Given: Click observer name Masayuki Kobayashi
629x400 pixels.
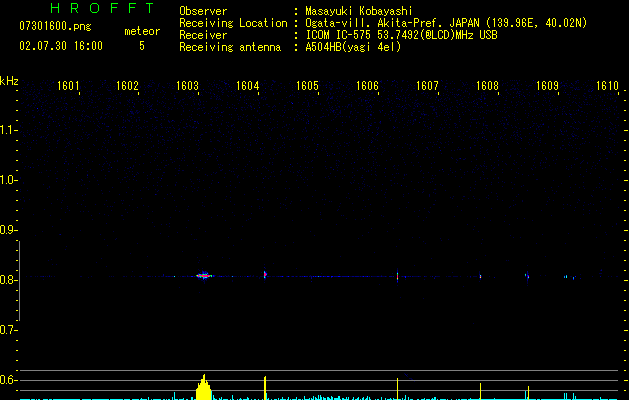Looking at the screenshot, I should coord(359,11).
